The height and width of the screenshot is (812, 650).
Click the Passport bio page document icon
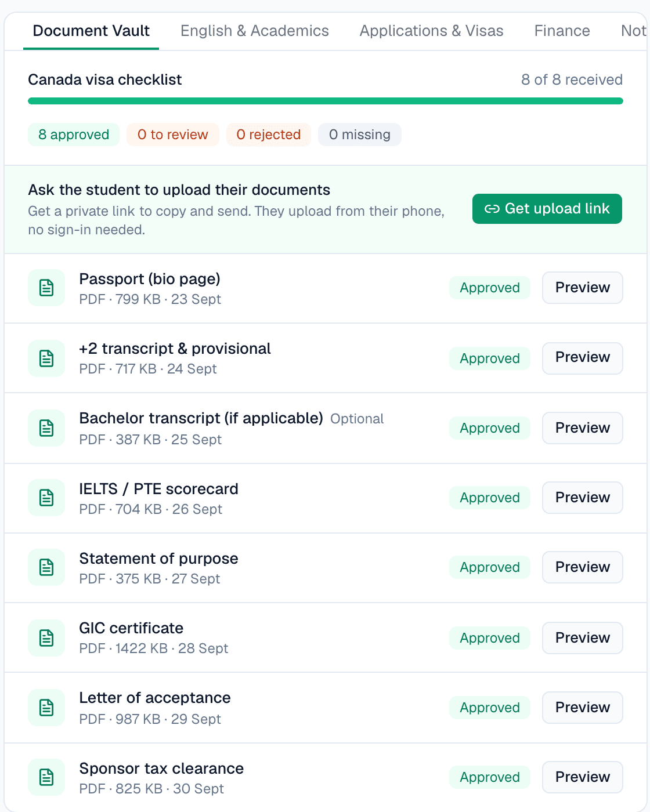click(46, 288)
